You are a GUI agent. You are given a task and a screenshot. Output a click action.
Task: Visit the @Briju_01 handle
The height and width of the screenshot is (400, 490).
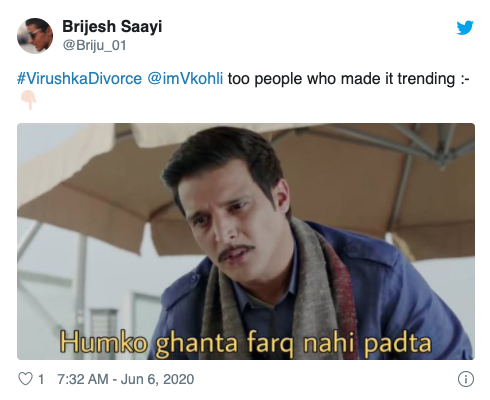(x=95, y=45)
